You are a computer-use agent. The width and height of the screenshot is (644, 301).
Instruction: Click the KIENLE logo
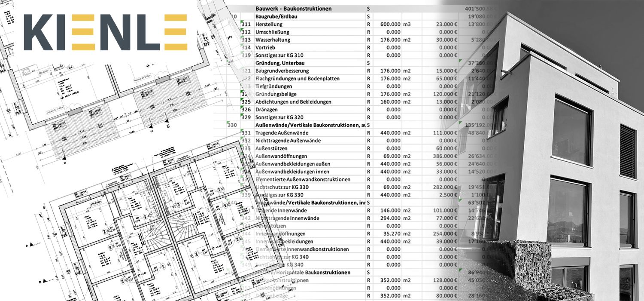(106, 32)
